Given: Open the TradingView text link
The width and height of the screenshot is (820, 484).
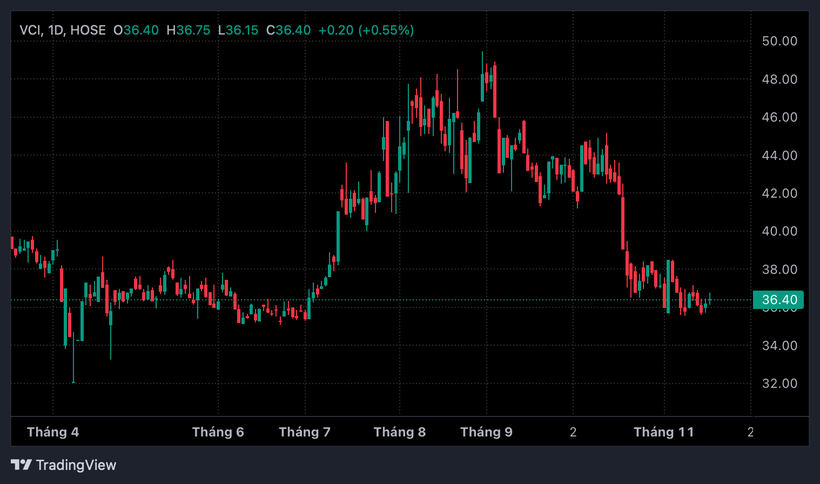Looking at the screenshot, I should (76, 465).
